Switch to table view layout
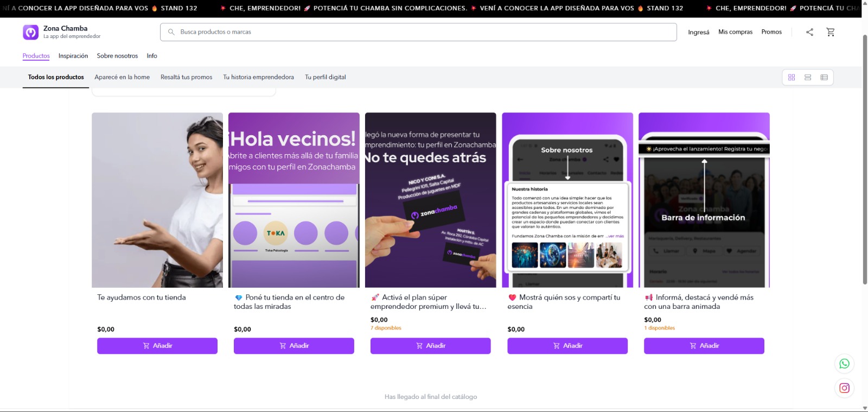This screenshot has width=868, height=412. pos(824,77)
